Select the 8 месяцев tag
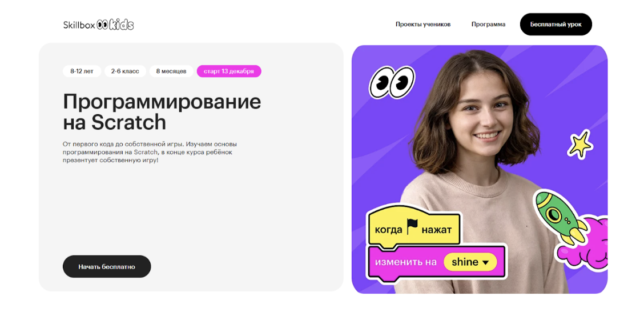Screen dimensions: 644x312 (171, 71)
